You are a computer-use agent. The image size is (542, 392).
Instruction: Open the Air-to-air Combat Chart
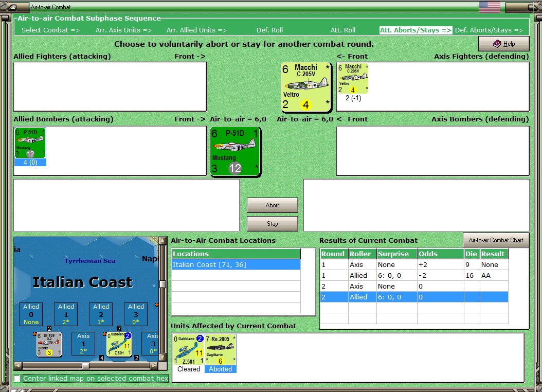click(x=496, y=240)
